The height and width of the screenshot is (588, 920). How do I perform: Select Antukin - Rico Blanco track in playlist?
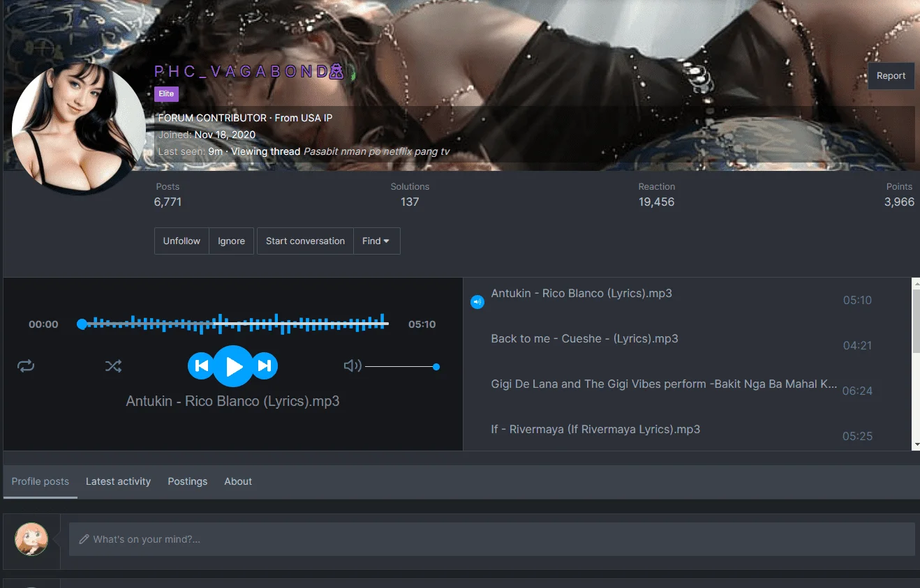point(581,294)
